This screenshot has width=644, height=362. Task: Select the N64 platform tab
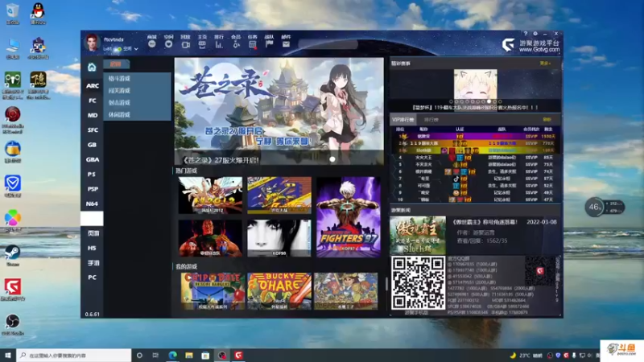(92, 204)
